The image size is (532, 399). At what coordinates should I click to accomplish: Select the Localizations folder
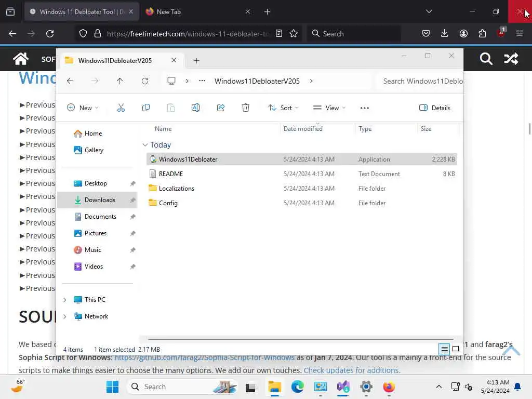302,188
